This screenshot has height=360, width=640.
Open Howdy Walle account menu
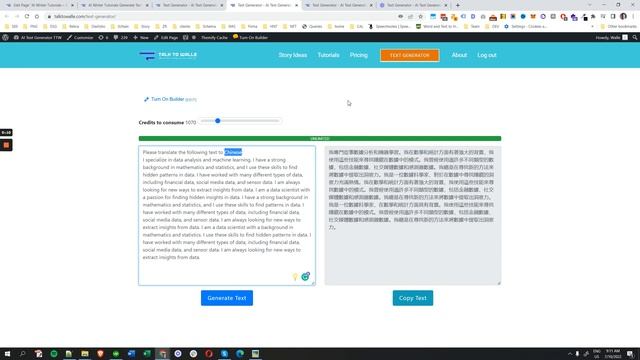(x=611, y=37)
